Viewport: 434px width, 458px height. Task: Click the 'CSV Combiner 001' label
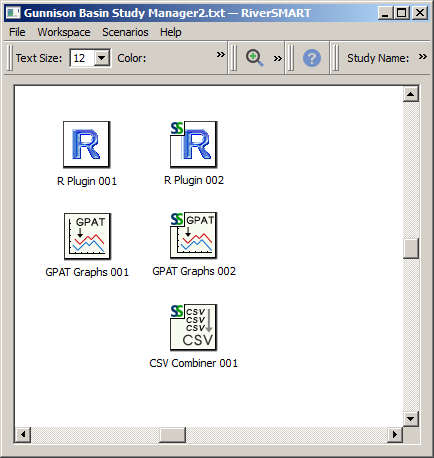(x=194, y=363)
